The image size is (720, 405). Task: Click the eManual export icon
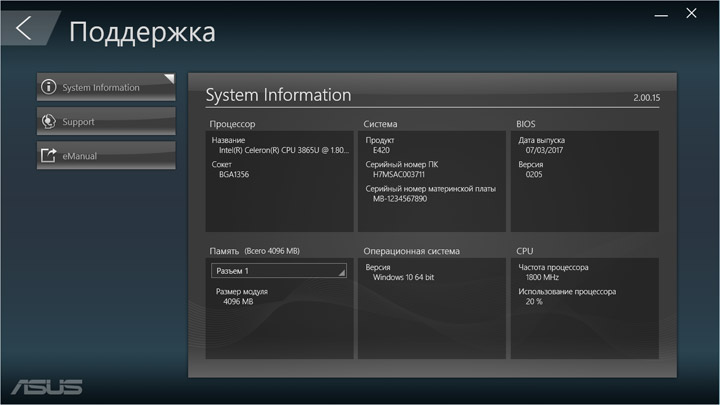[48, 156]
